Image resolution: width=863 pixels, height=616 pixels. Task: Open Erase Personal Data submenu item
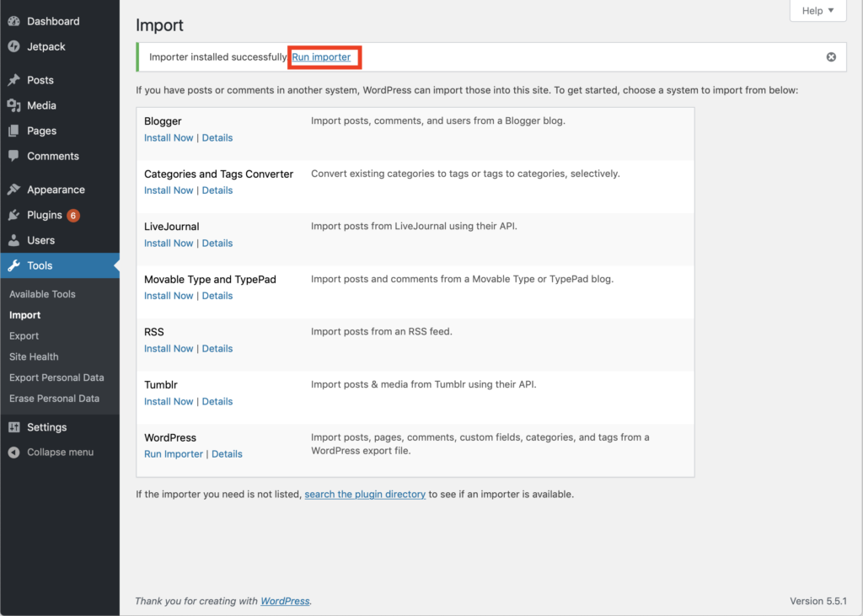pos(55,399)
